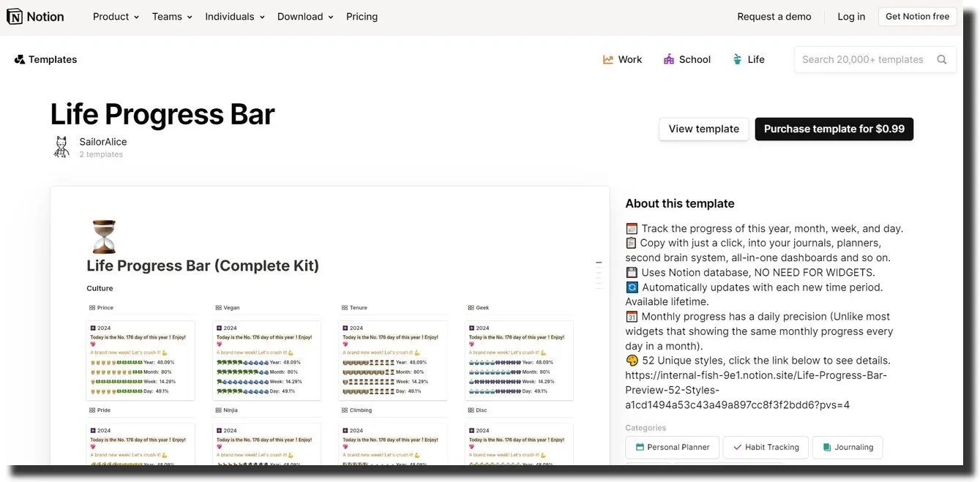
Task: Open the Templates home icon
Action: (x=20, y=59)
